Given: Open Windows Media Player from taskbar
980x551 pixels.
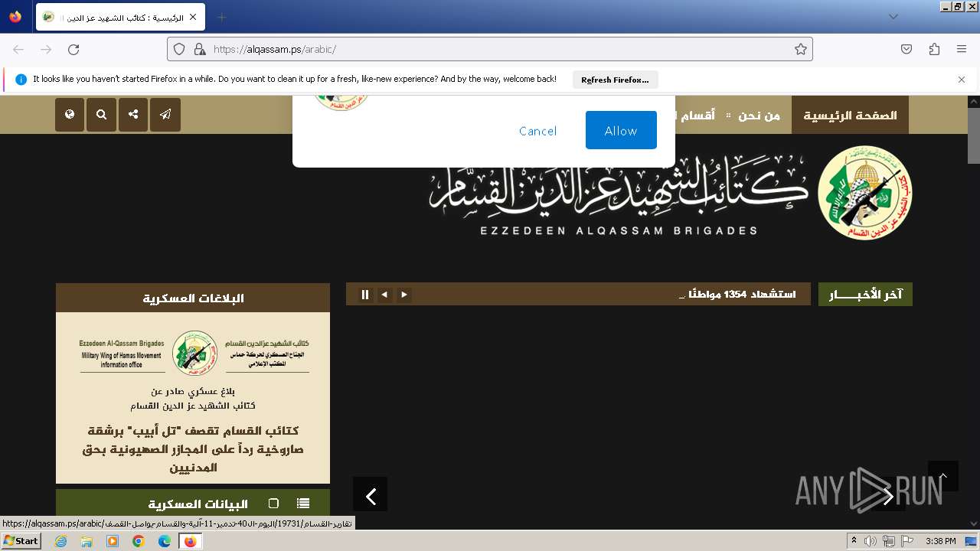Looking at the screenshot, I should pyautogui.click(x=113, y=541).
